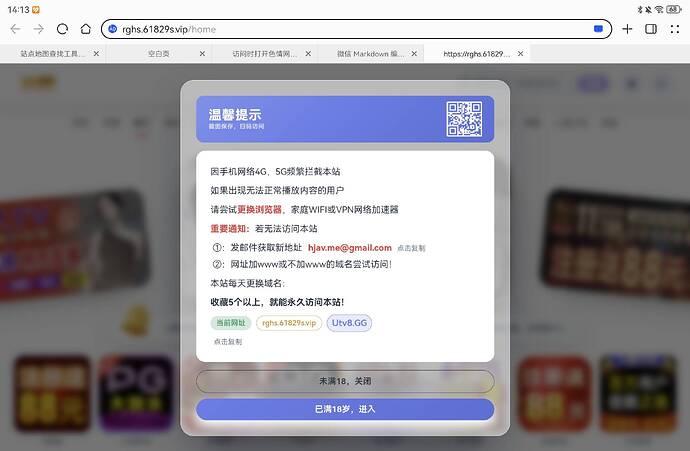Click the red 重要通知 text
690x451 pixels.
[230, 228]
